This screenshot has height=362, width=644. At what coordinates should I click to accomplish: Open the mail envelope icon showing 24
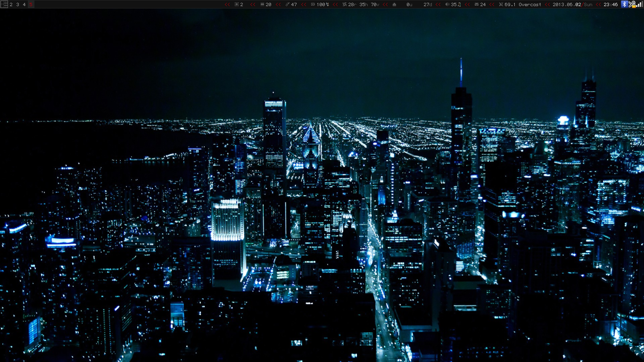click(x=477, y=4)
